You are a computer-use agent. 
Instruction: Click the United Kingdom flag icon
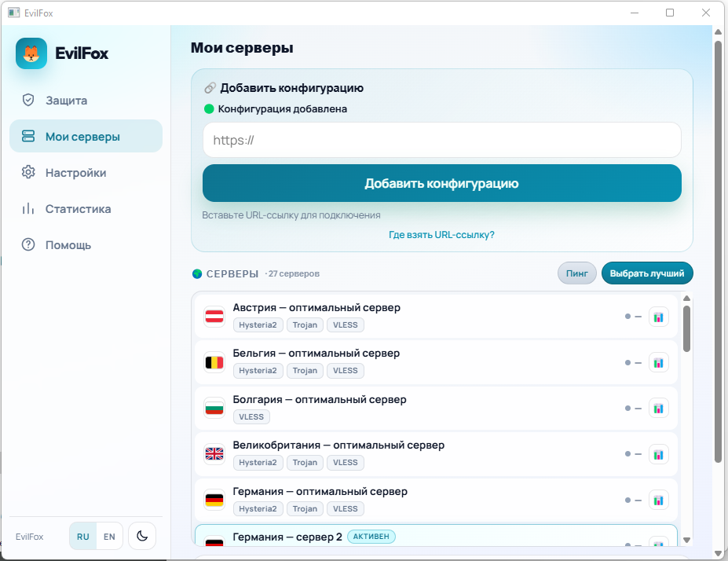pyautogui.click(x=214, y=453)
